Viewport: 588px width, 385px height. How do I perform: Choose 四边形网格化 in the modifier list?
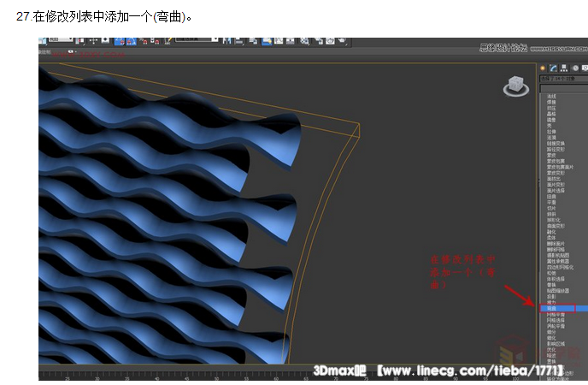[561, 267]
